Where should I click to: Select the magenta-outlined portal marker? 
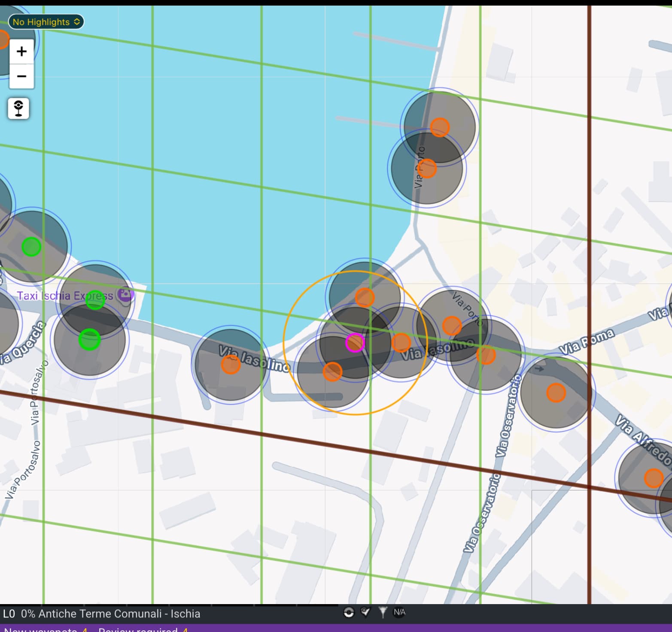tap(355, 343)
